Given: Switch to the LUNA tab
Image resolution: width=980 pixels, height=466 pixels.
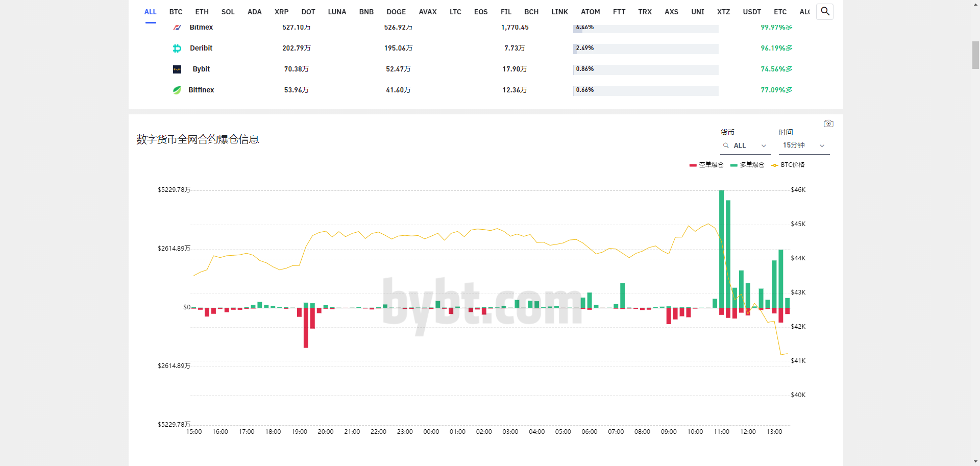Looking at the screenshot, I should tap(337, 12).
